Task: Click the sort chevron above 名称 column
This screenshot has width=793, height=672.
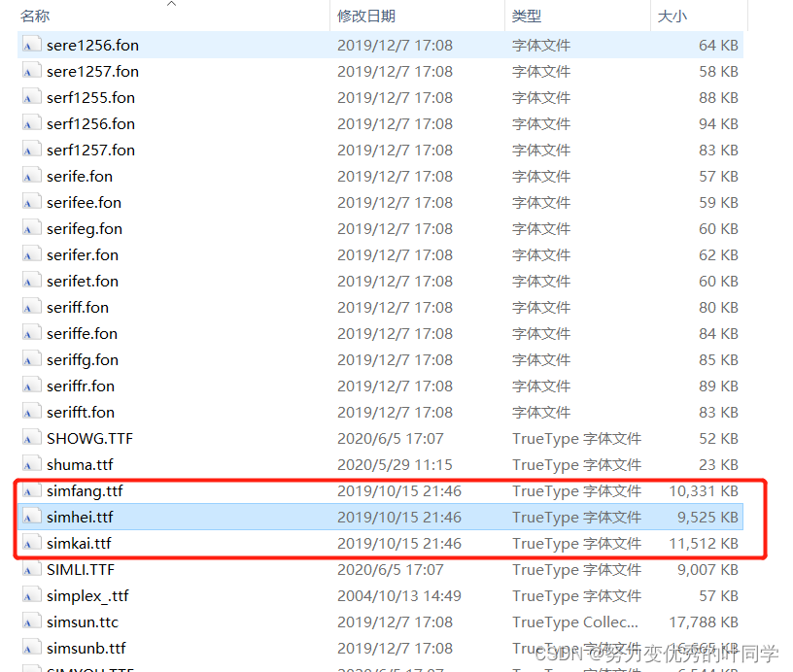Action: tap(172, 5)
